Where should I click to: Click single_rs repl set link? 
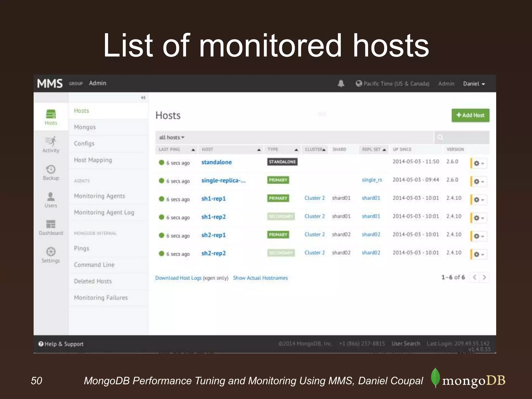pos(372,180)
